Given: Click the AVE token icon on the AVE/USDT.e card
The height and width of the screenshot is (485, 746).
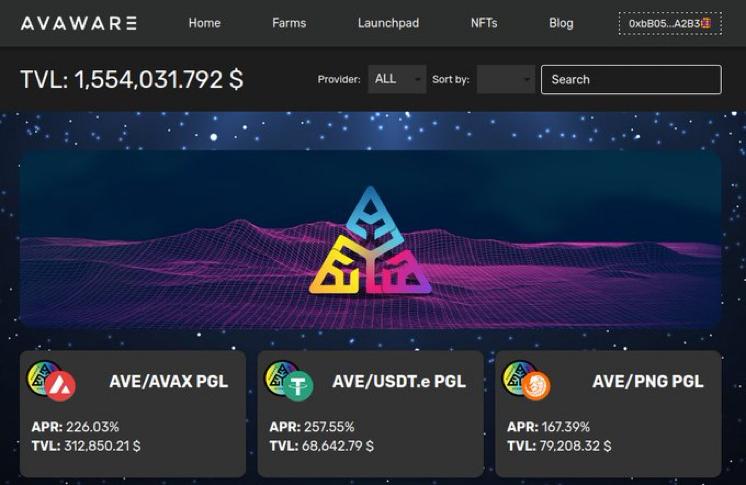Looking at the screenshot, I should pos(279,377).
